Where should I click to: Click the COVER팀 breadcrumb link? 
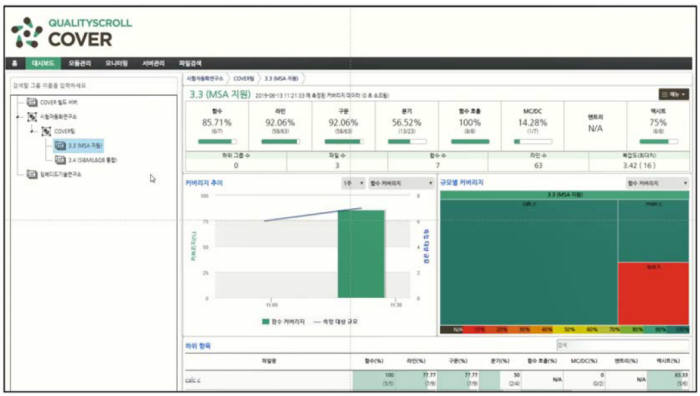pos(244,79)
